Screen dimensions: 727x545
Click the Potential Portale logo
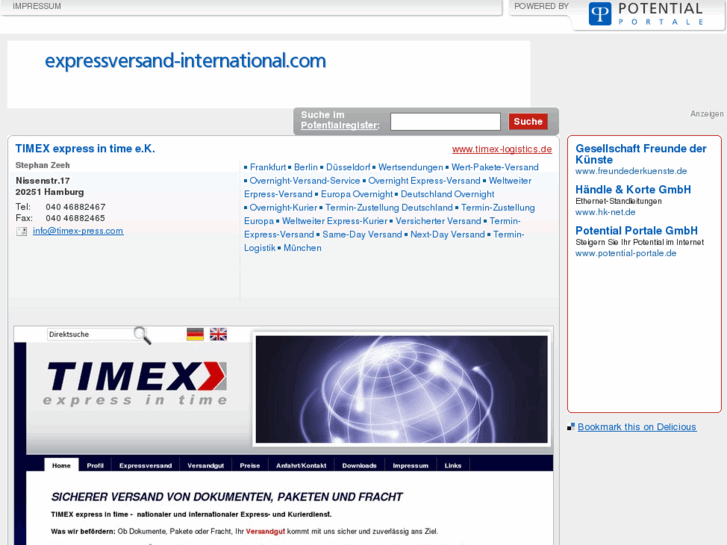(x=646, y=14)
